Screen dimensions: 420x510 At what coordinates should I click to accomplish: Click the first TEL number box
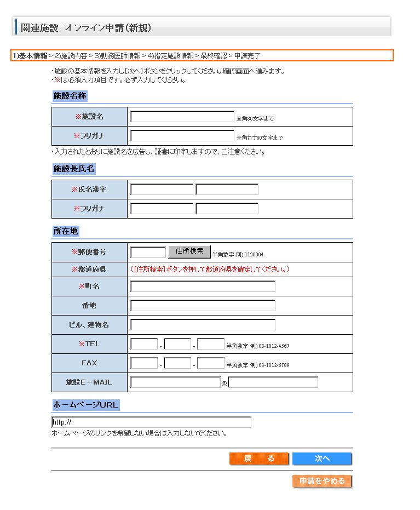point(144,344)
